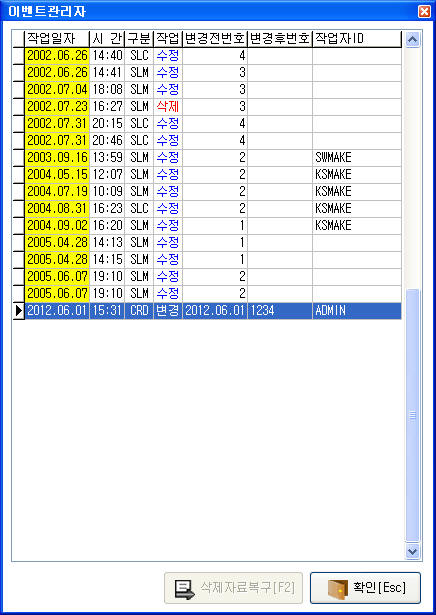This screenshot has width=436, height=615.
Task: Click the 작업자ID column header
Action: (x=357, y=39)
